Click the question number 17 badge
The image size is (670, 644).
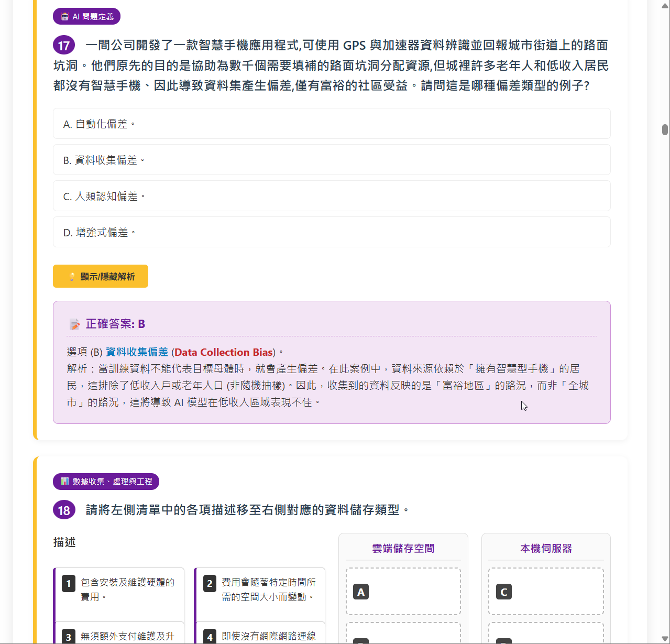click(x=64, y=46)
